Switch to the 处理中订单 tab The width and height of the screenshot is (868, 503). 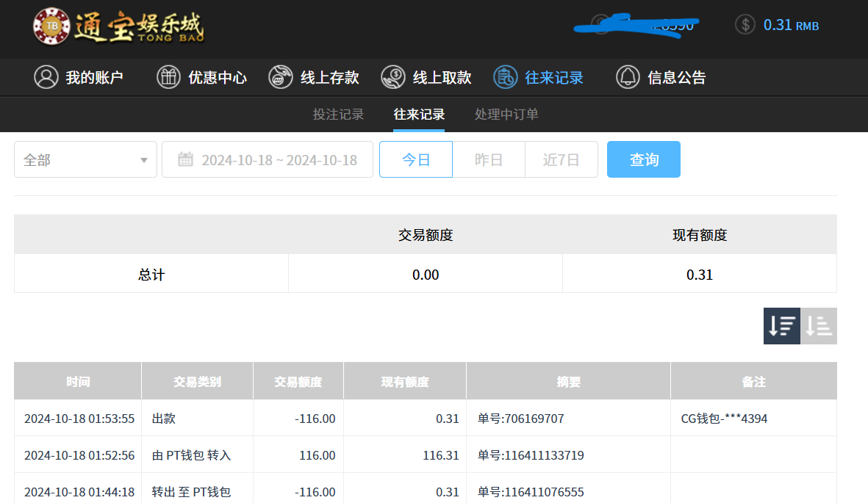coord(506,115)
